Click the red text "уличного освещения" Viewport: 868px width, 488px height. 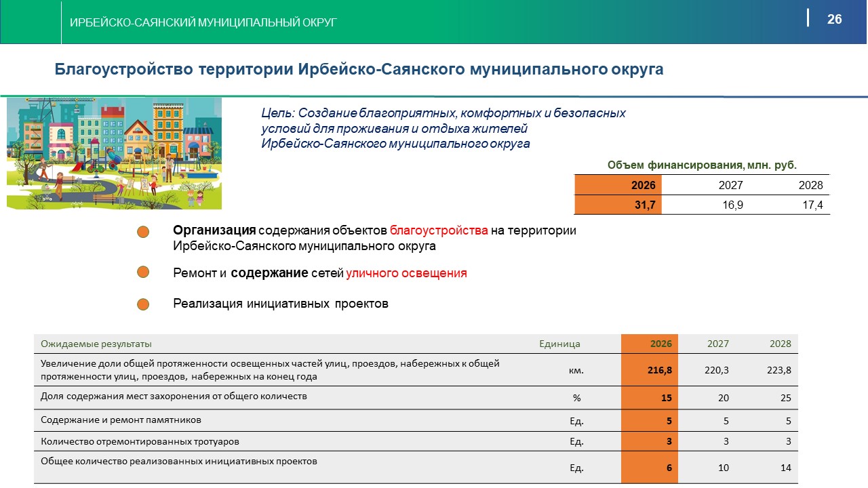click(x=406, y=273)
